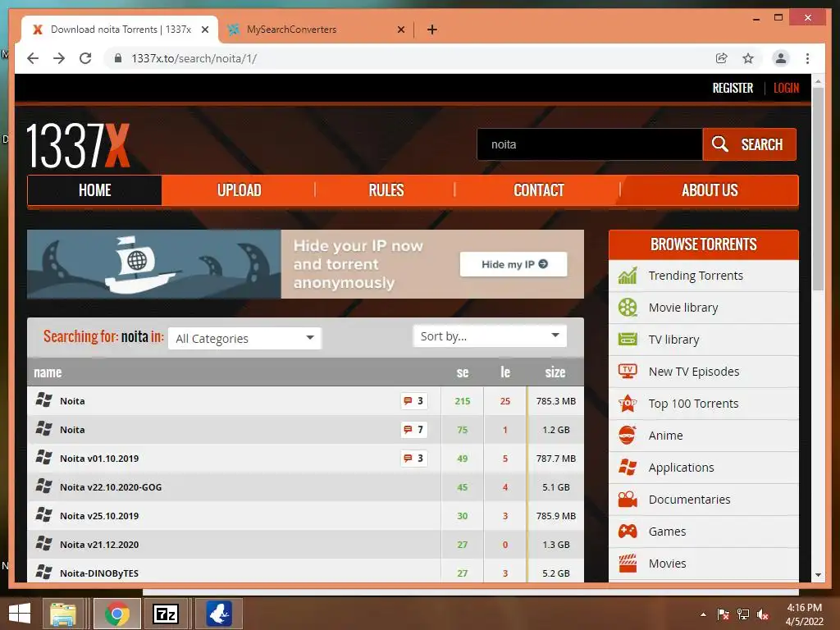Click the Top 100 Torrents star icon
This screenshot has height=630, width=840.
(x=628, y=404)
